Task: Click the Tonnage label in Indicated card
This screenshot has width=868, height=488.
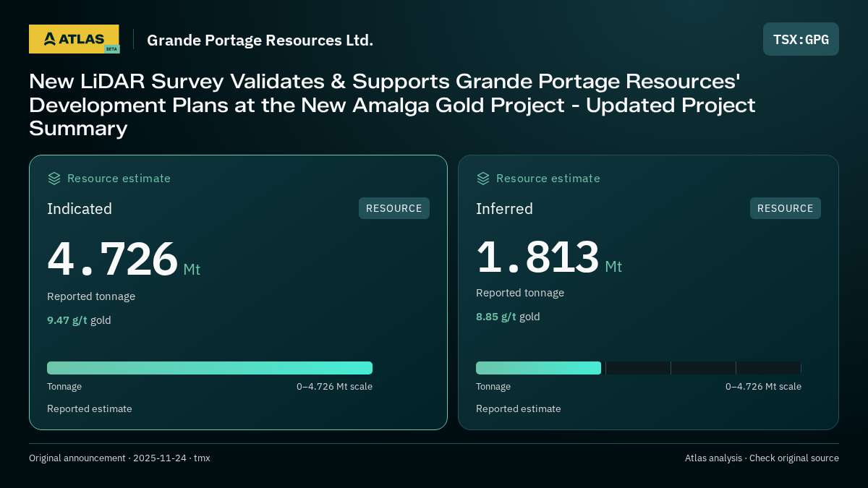Action: 64,387
